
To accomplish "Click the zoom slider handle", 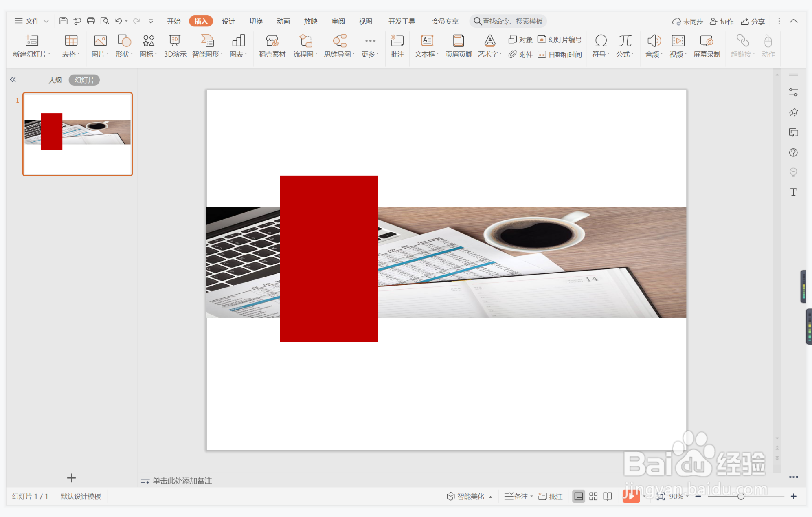I will pos(741,496).
